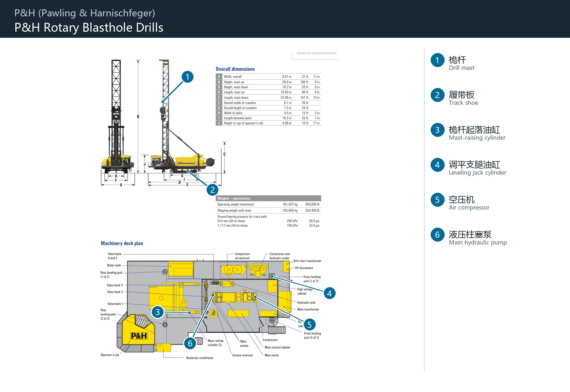Click callout 1 on the drill elevation drawing
This screenshot has height=392, width=570.
tap(187, 77)
